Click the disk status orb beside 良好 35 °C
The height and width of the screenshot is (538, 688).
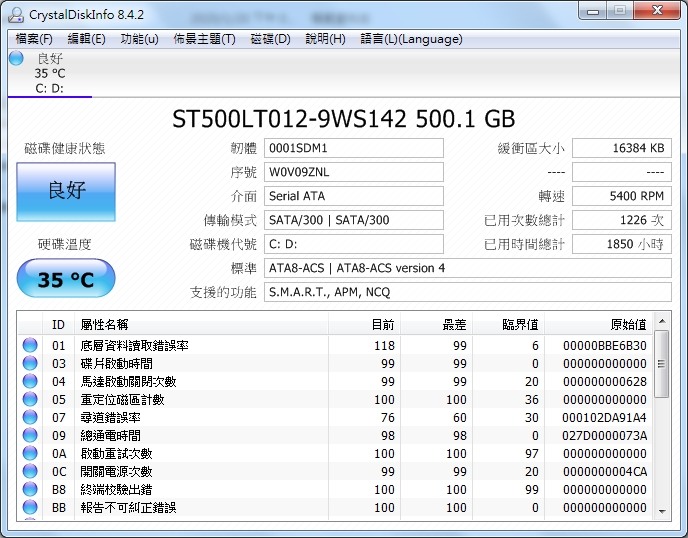point(16,58)
